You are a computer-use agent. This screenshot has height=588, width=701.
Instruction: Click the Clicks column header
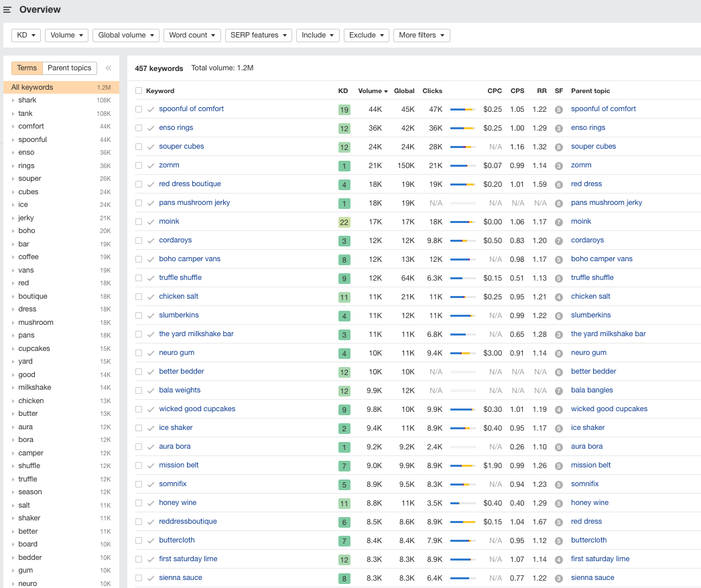[x=432, y=90]
